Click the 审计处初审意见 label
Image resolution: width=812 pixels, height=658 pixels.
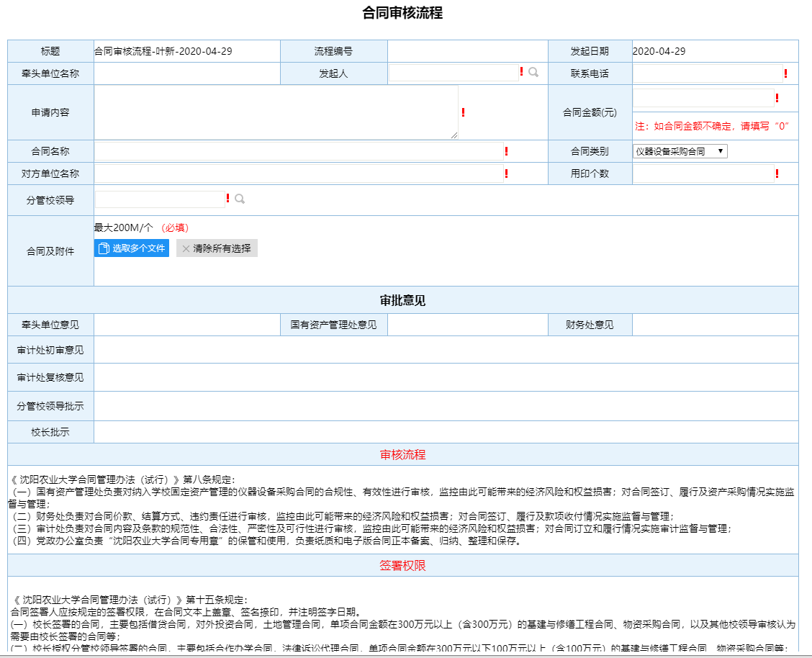(x=50, y=350)
